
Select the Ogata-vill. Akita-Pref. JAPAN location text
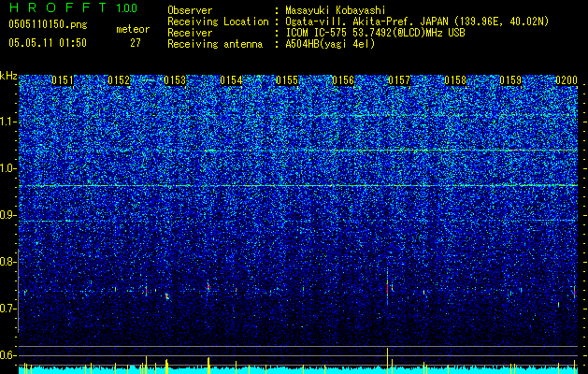click(x=417, y=22)
